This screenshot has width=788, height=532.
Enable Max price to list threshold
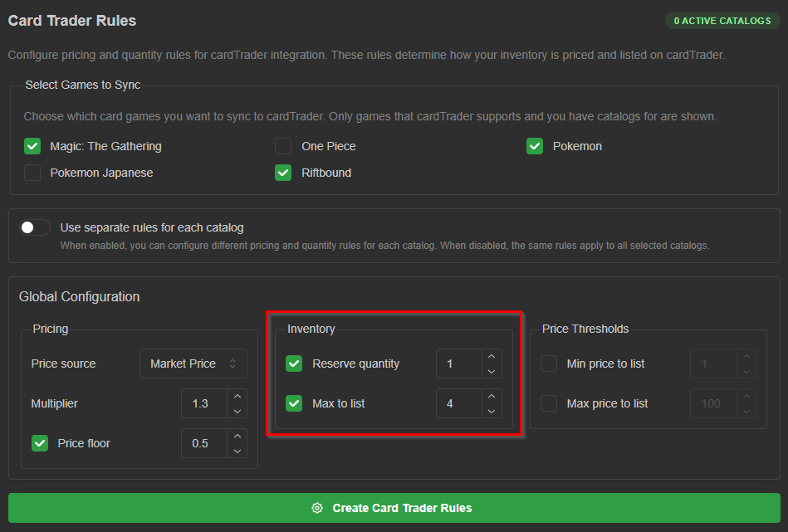pos(548,403)
